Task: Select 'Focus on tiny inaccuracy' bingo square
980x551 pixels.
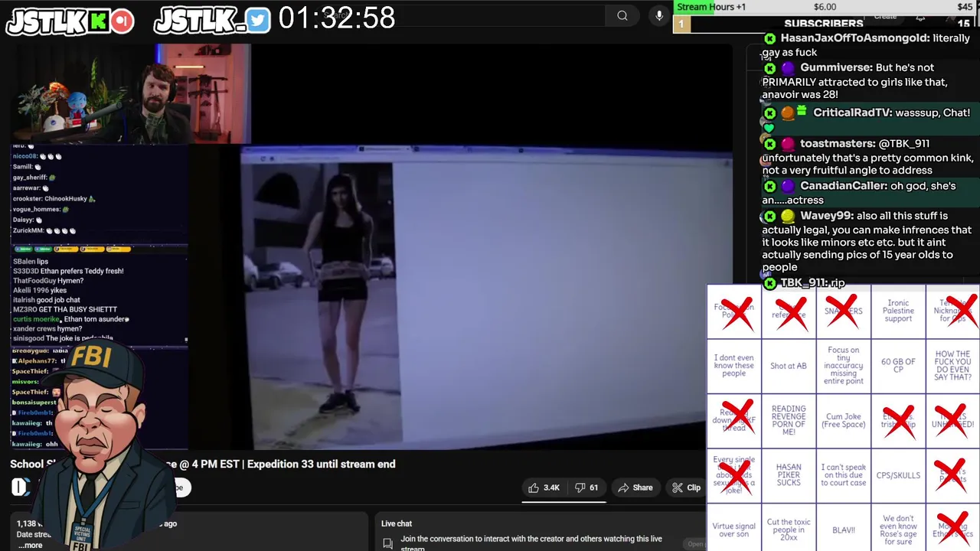Action: pyautogui.click(x=844, y=366)
